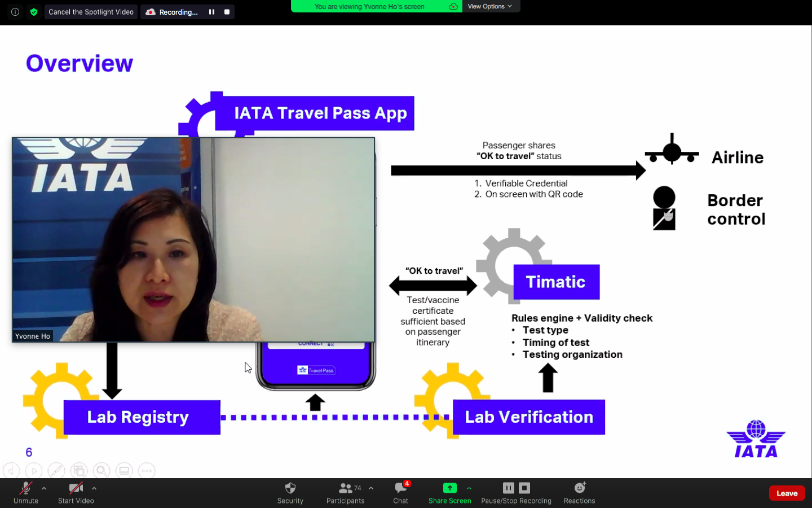
Task: Open the Reactions menu
Action: tap(579, 492)
